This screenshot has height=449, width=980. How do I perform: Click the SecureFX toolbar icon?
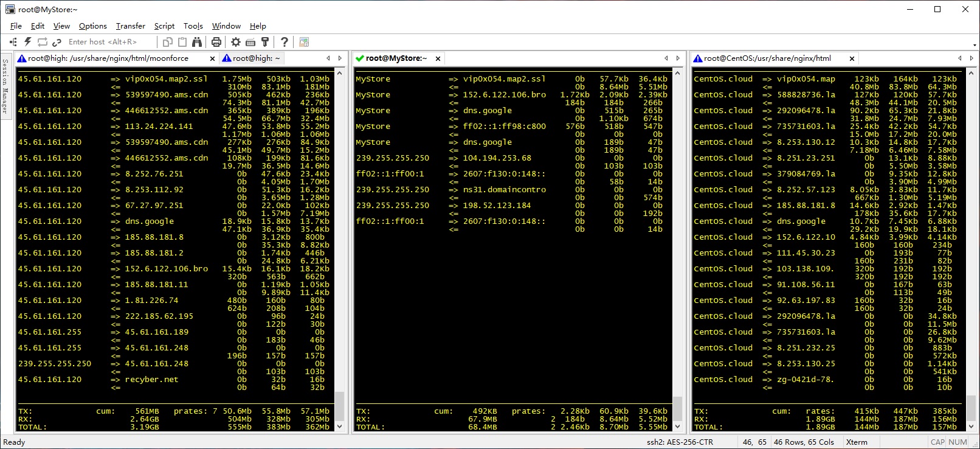tap(304, 42)
